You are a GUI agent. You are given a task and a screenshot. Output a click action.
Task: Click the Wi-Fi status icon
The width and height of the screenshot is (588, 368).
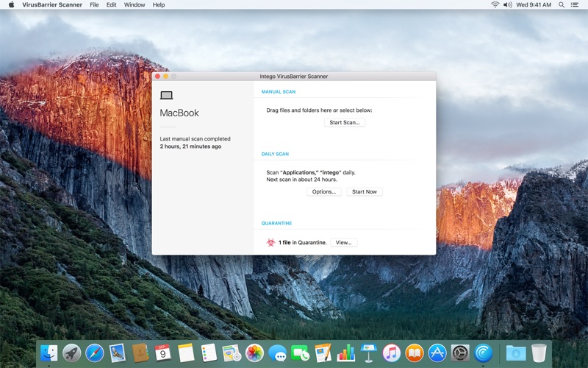(495, 4)
